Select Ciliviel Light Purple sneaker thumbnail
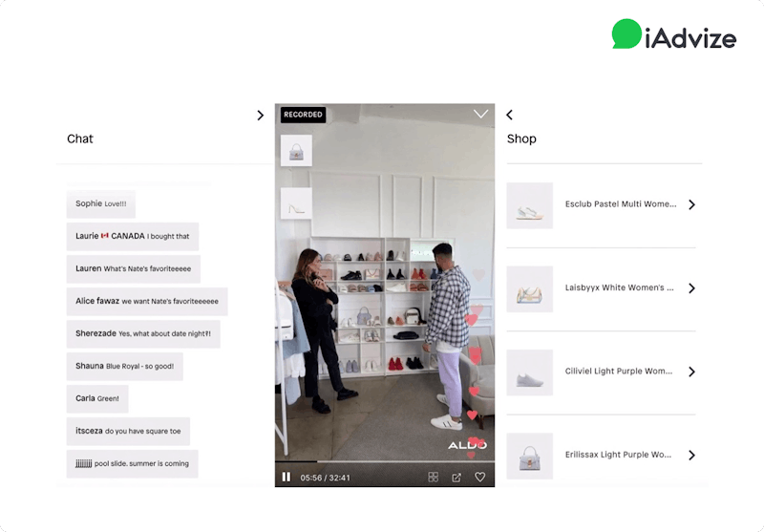The height and width of the screenshot is (532, 764). [x=530, y=372]
